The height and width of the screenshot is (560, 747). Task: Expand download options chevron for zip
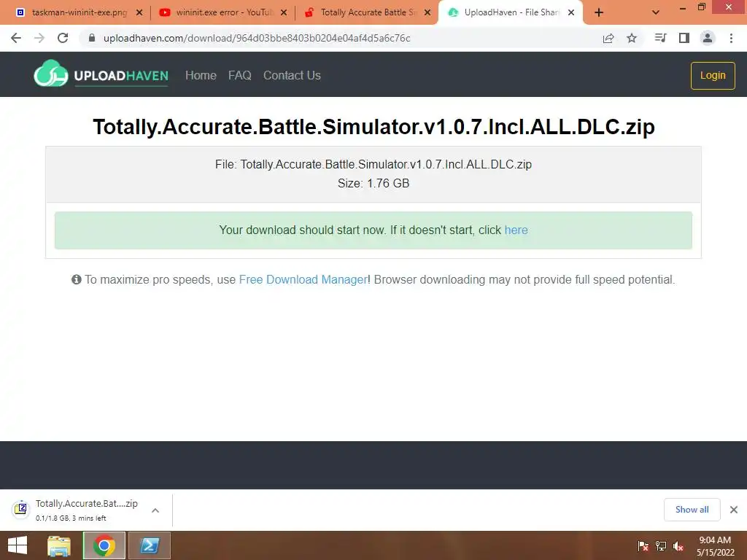pyautogui.click(x=155, y=510)
